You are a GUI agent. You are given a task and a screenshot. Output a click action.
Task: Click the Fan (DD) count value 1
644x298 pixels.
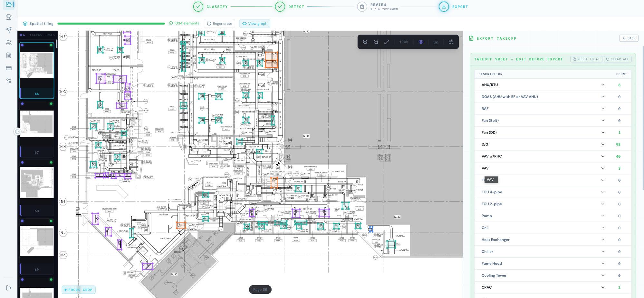(x=619, y=133)
